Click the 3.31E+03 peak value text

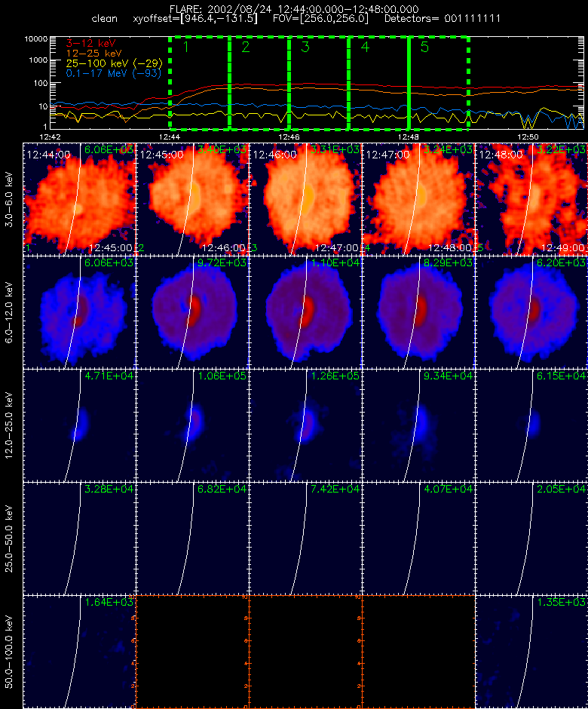(335, 149)
